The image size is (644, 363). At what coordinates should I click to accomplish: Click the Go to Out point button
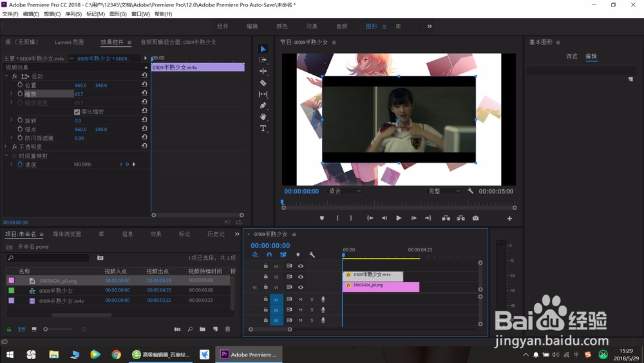click(x=428, y=219)
